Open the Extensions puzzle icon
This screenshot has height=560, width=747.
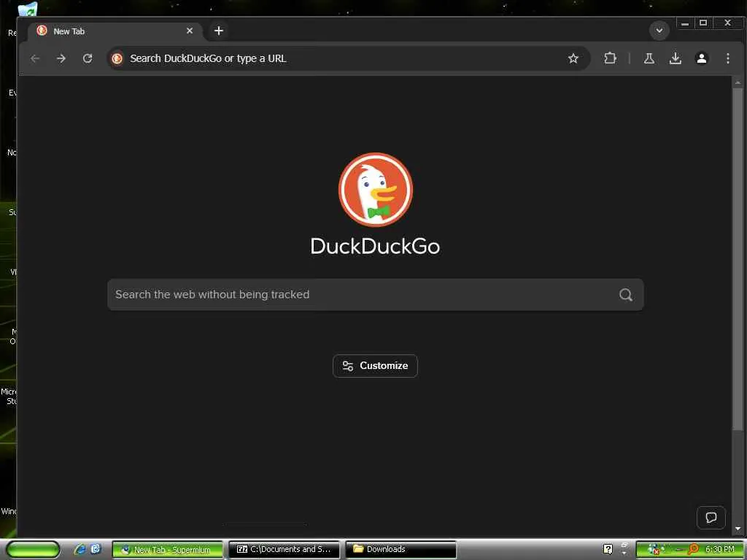[x=610, y=58]
